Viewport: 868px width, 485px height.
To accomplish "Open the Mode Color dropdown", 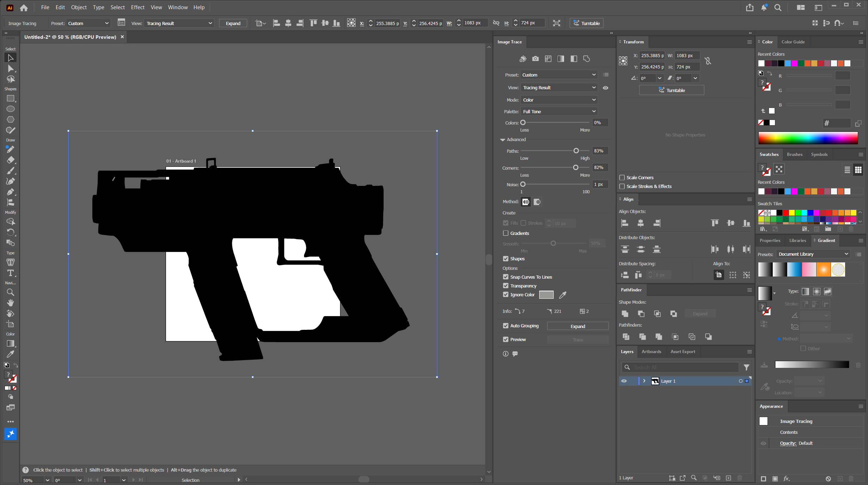I will [x=559, y=100].
